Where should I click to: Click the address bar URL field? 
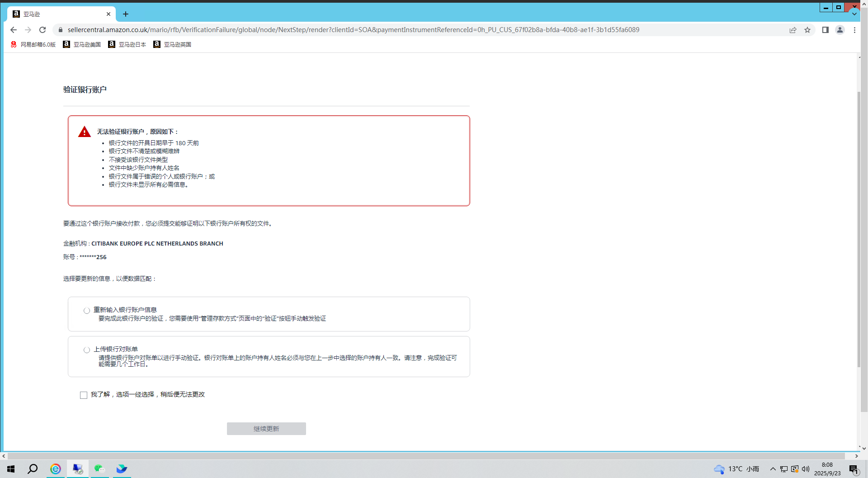point(353,30)
